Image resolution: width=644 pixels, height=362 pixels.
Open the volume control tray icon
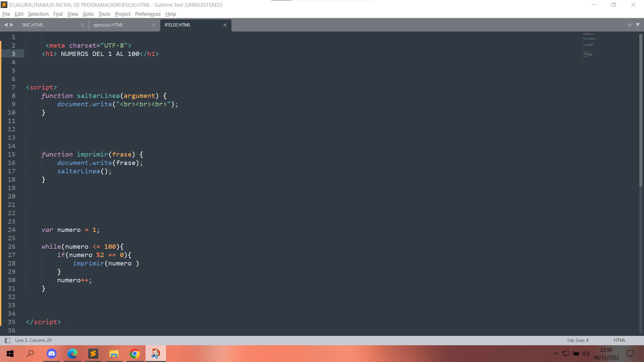point(586,354)
